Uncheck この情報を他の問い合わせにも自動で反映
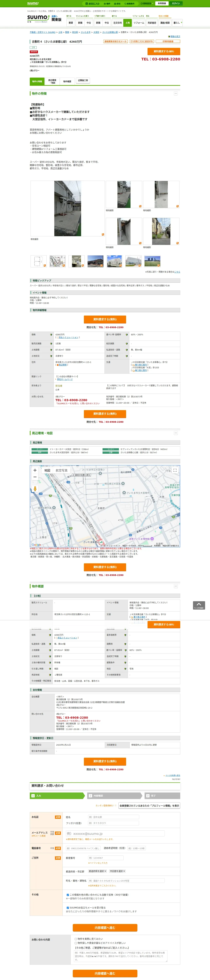This screenshot has width=210, height=980. [68, 895]
